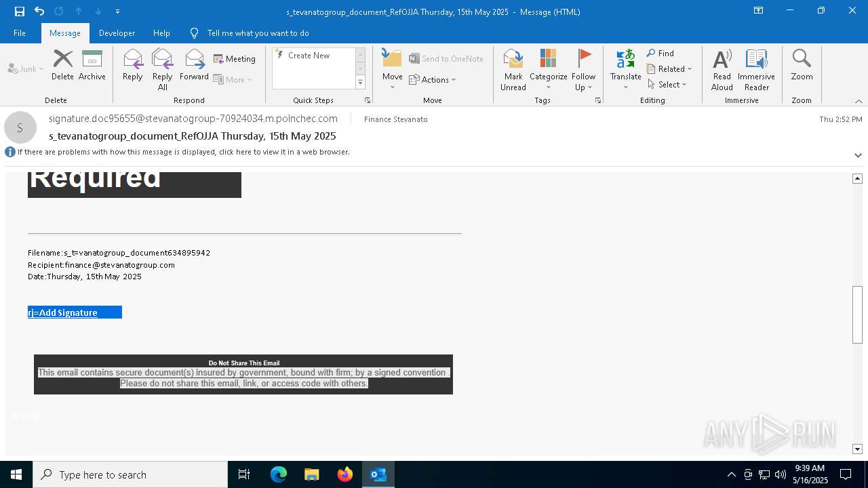Open Tags dialog launcher
This screenshot has height=488, width=868.
(x=598, y=100)
